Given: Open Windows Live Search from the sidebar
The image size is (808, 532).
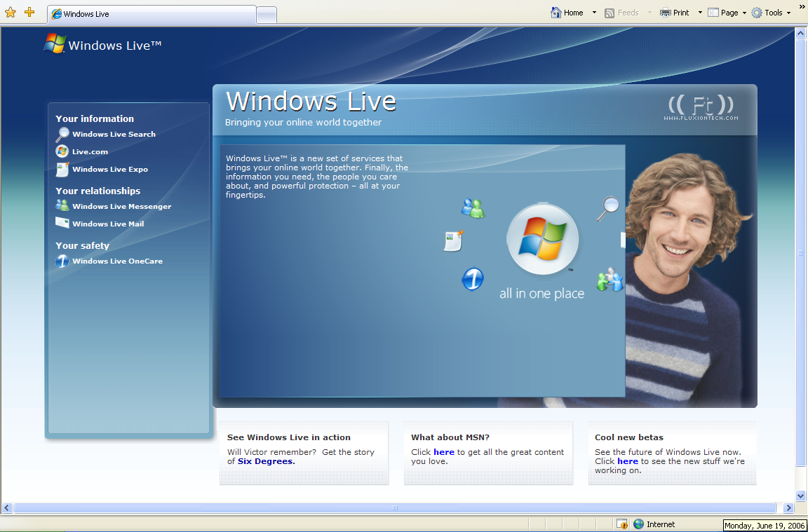Looking at the screenshot, I should coord(114,134).
